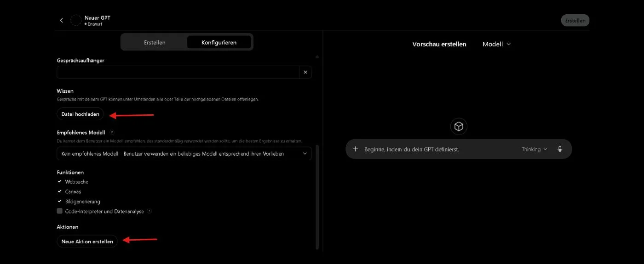Open attachments with the plus icon
The width and height of the screenshot is (644, 264).
tap(355, 149)
